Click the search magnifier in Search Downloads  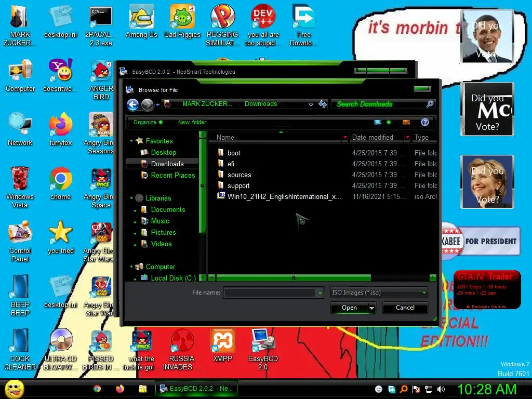pyautogui.click(x=430, y=104)
